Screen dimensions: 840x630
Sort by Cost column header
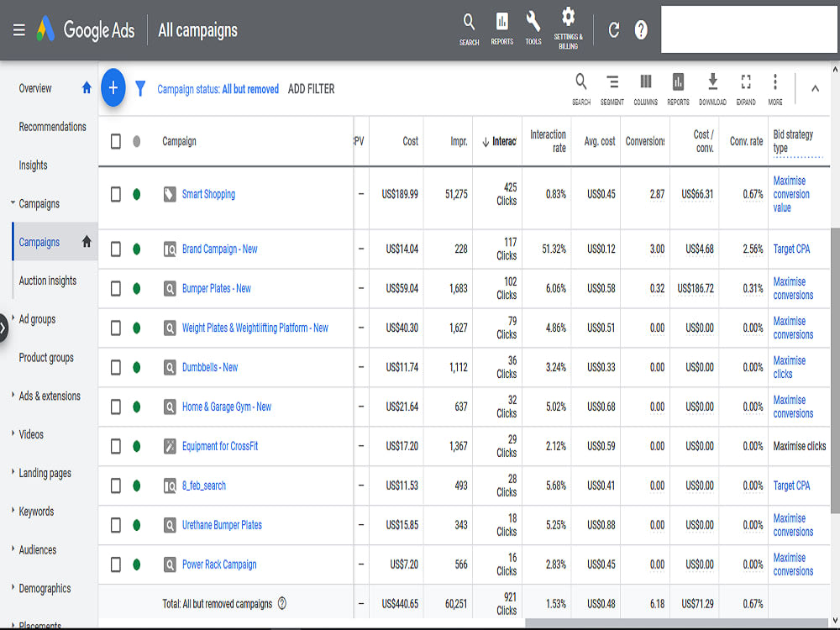tap(411, 141)
